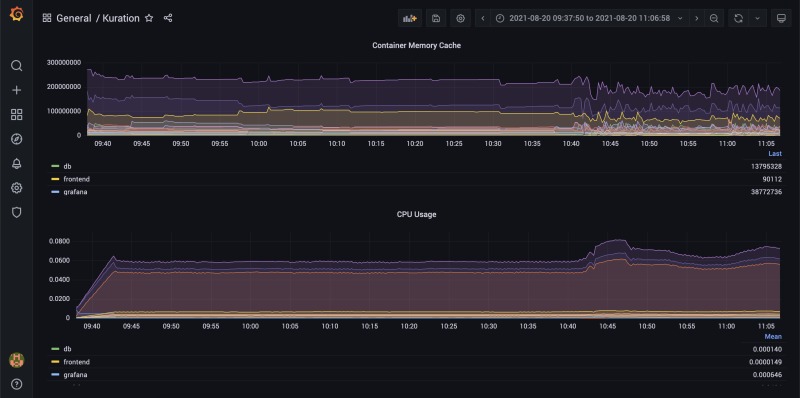Open Configuration gear in the sidebar

(x=16, y=188)
